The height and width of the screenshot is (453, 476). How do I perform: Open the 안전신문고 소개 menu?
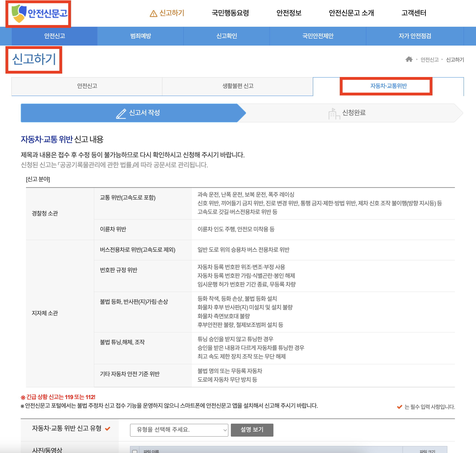click(351, 13)
